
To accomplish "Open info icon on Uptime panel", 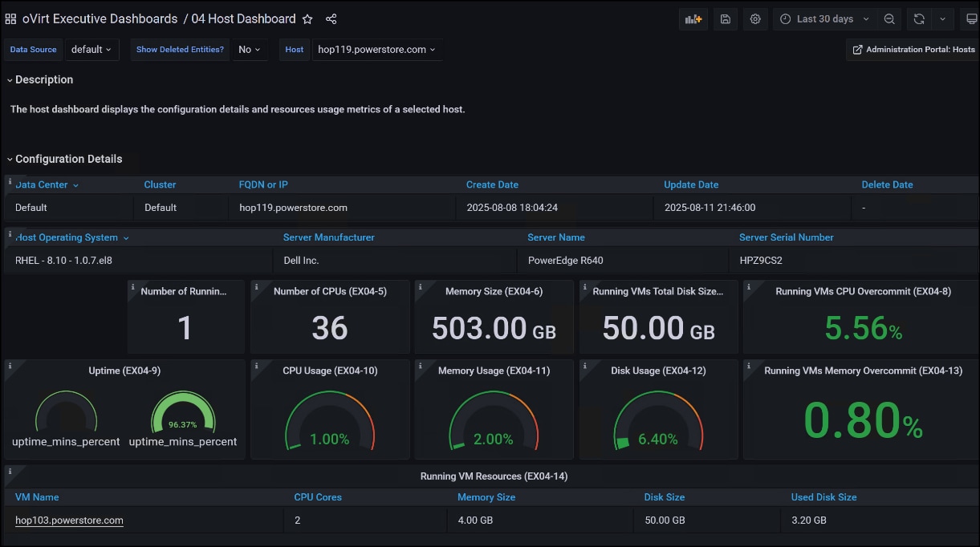I will [10, 365].
